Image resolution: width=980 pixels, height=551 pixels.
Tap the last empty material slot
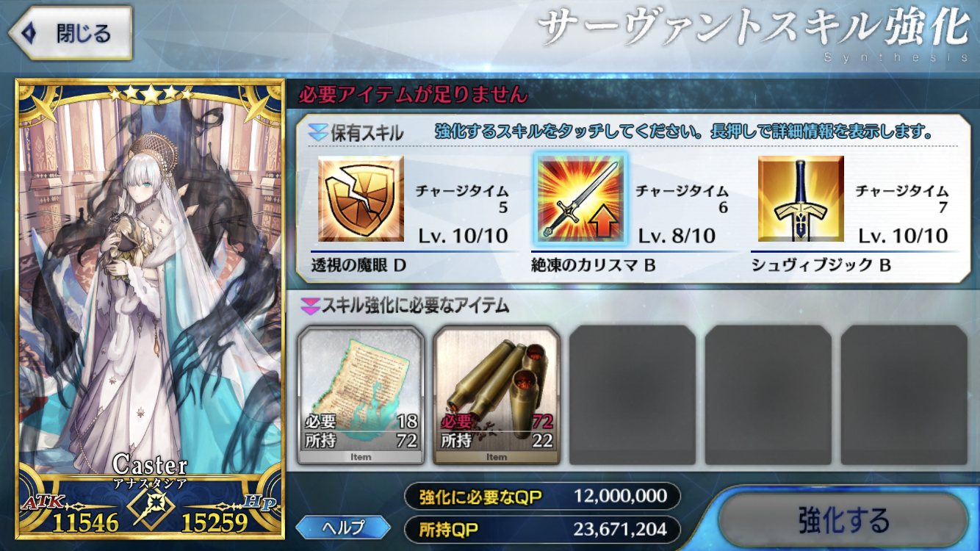904,395
